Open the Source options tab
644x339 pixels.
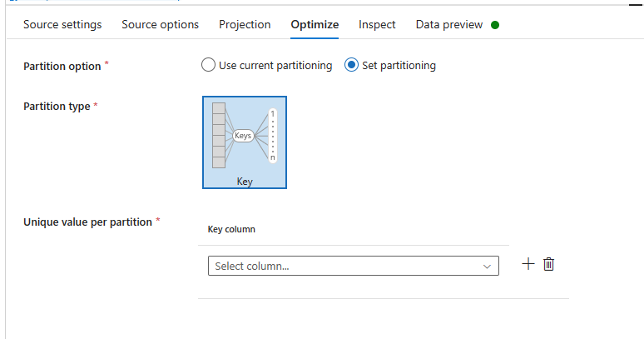(161, 25)
